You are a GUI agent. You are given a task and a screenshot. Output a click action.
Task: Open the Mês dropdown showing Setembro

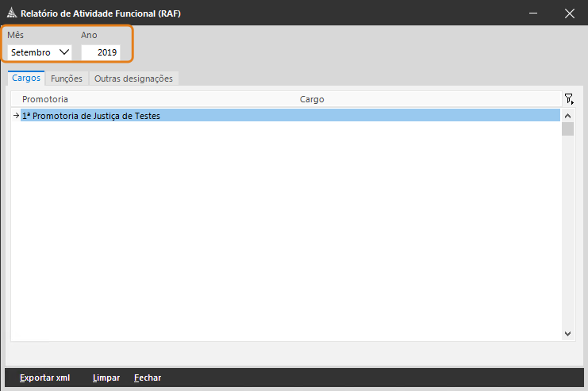[x=40, y=52]
